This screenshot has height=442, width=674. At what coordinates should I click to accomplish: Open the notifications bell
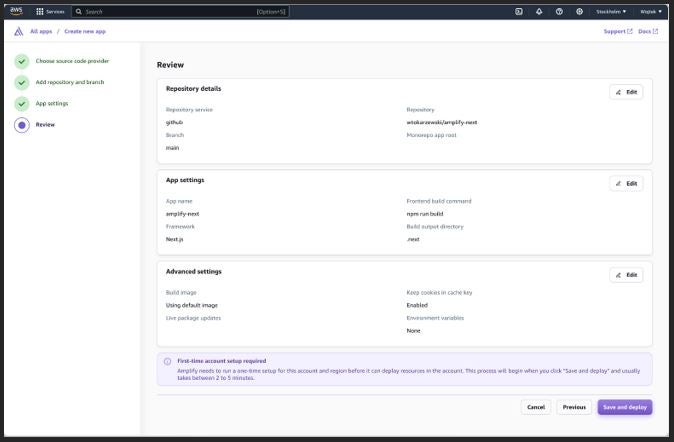pyautogui.click(x=539, y=11)
